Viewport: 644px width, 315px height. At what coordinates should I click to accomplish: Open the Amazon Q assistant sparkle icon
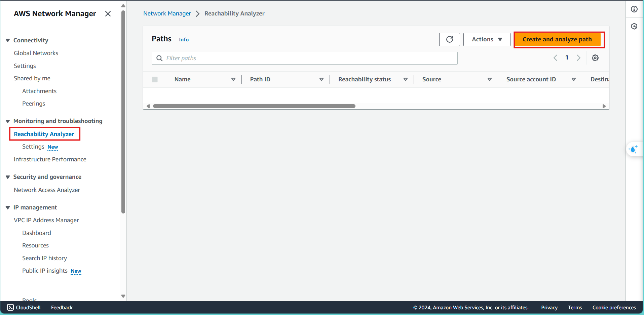(633, 149)
